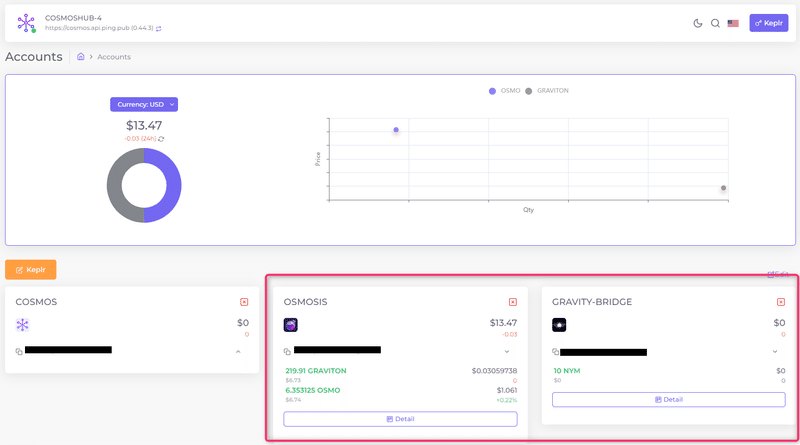Remove the GRAVITY-BRIDGE account card
Screen dimensions: 800x445
tap(781, 302)
